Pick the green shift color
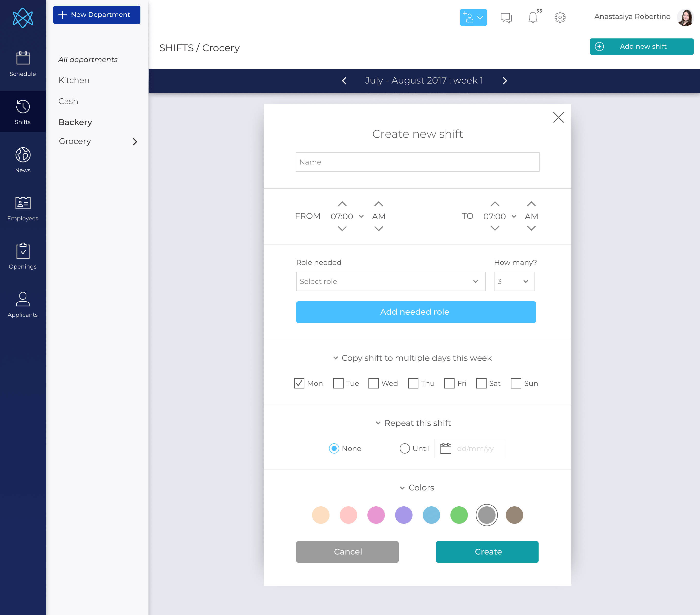 (x=459, y=515)
